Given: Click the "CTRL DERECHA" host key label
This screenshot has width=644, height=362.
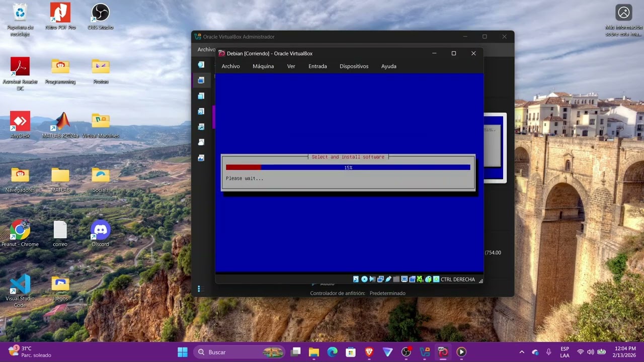Looking at the screenshot, I should tap(458, 280).
